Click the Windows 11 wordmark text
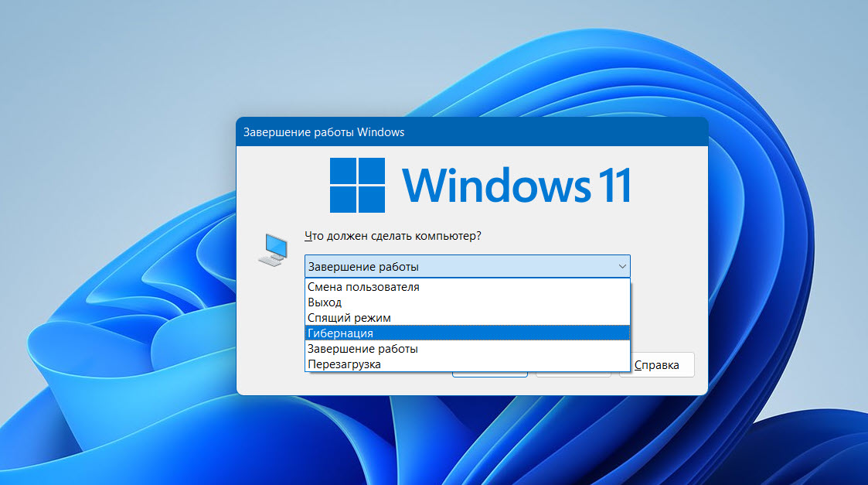Screen dimensions: 868x485 [517, 186]
